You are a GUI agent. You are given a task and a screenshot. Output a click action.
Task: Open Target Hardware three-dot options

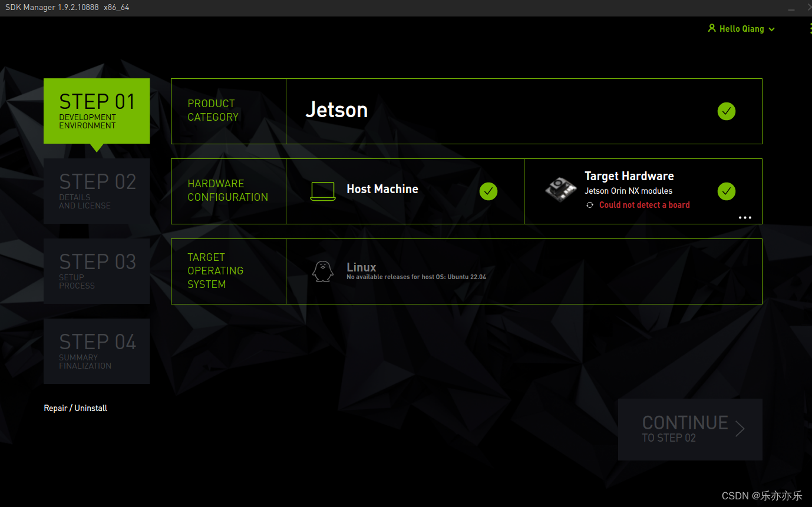pos(745,217)
